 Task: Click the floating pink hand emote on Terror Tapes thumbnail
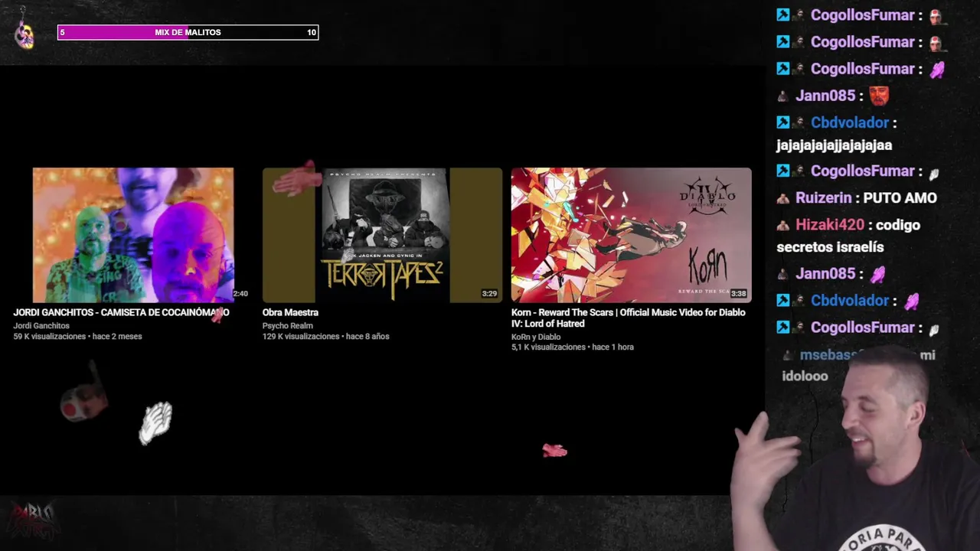297,179
